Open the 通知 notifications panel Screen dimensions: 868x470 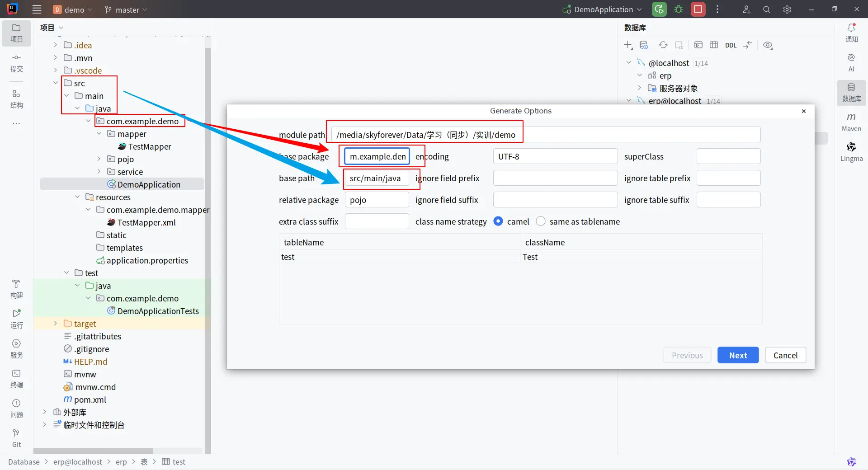pyautogui.click(x=851, y=33)
